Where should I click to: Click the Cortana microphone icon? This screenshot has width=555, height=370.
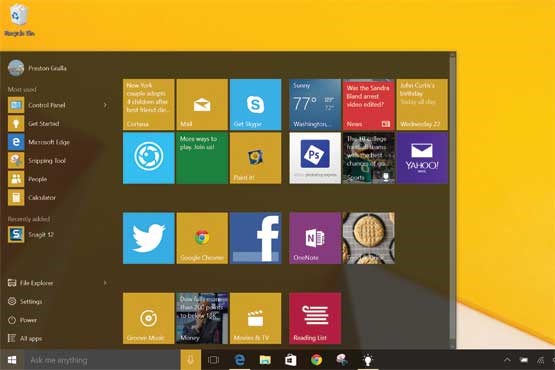click(190, 360)
